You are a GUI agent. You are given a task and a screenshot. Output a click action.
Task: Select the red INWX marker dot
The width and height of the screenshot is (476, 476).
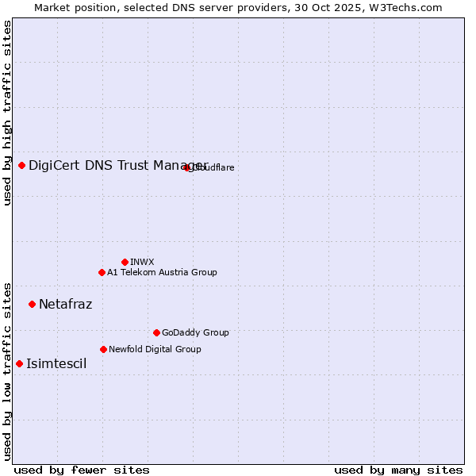125,262
